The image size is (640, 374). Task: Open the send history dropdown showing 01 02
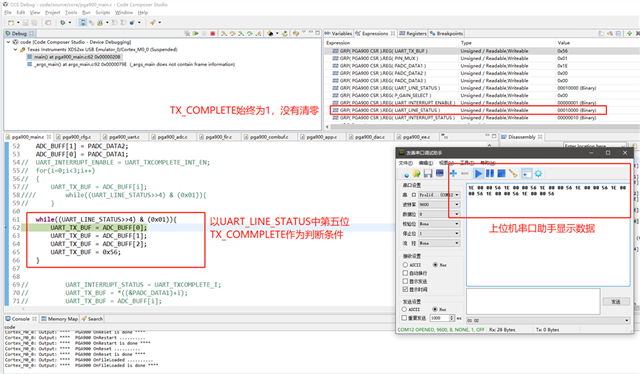coord(548,321)
